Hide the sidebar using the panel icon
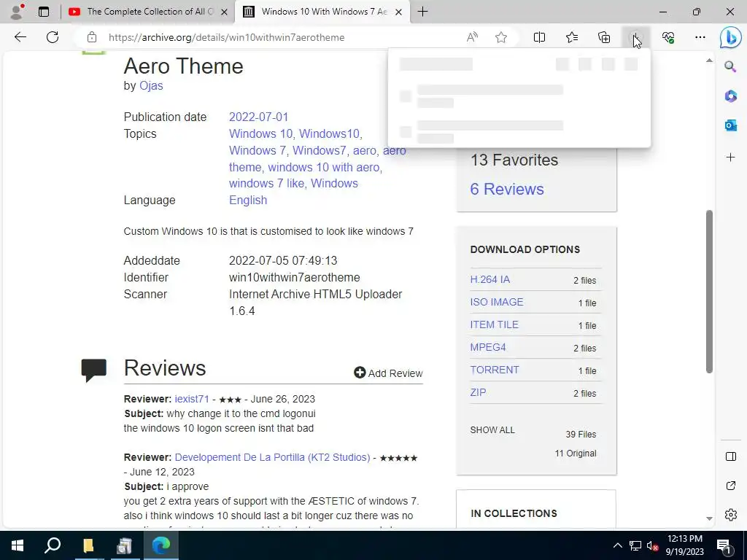Viewport: 747px width, 560px height. 730,456
